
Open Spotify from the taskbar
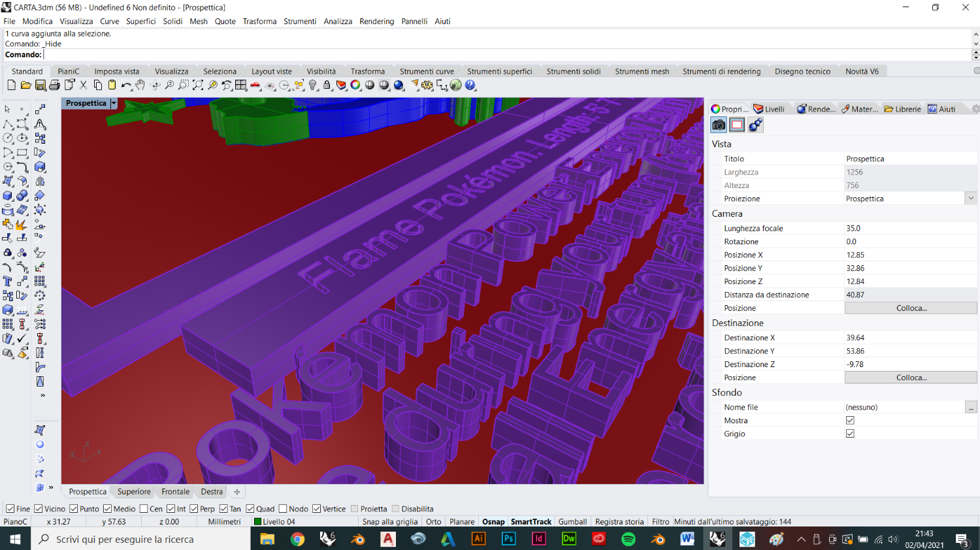(628, 539)
